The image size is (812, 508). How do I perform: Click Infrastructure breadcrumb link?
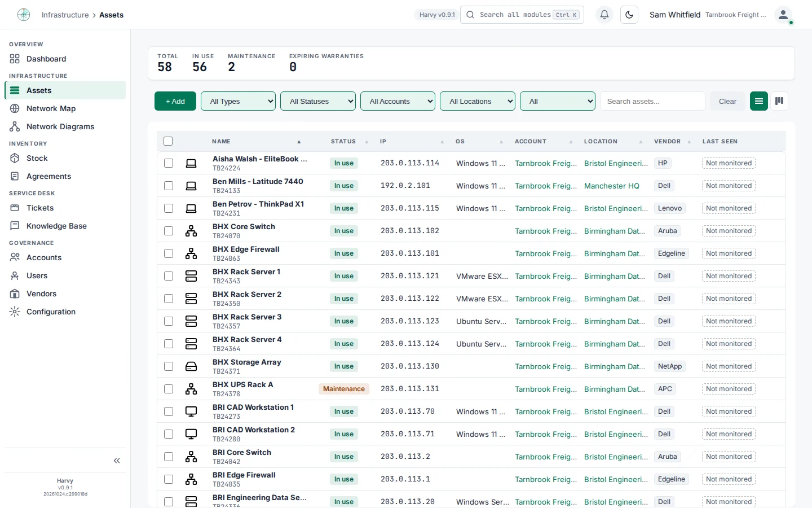(65, 15)
